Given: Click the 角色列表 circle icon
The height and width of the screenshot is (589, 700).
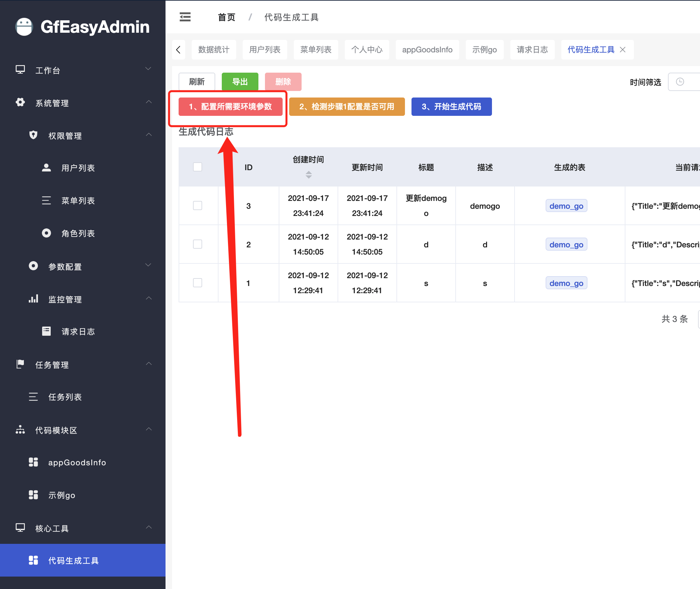Looking at the screenshot, I should [46, 233].
